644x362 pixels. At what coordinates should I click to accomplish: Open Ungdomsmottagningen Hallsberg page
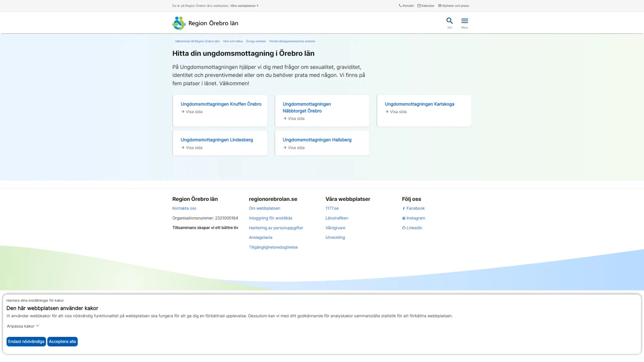[322, 143]
